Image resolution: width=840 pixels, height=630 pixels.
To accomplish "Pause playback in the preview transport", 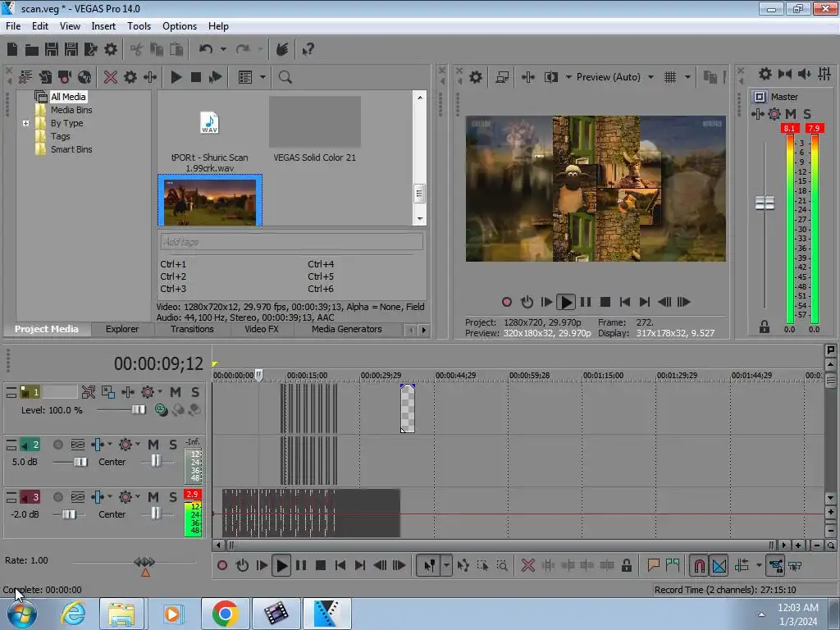I will [586, 302].
